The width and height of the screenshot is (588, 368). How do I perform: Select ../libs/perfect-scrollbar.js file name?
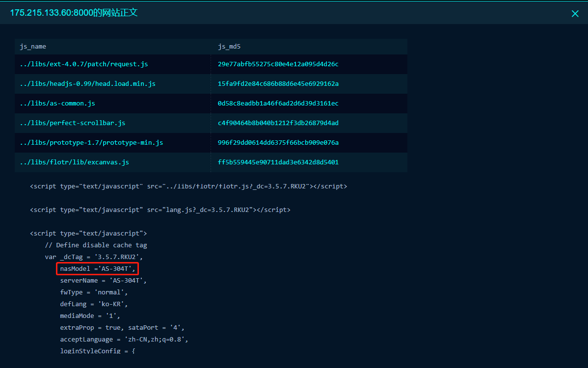tap(72, 123)
